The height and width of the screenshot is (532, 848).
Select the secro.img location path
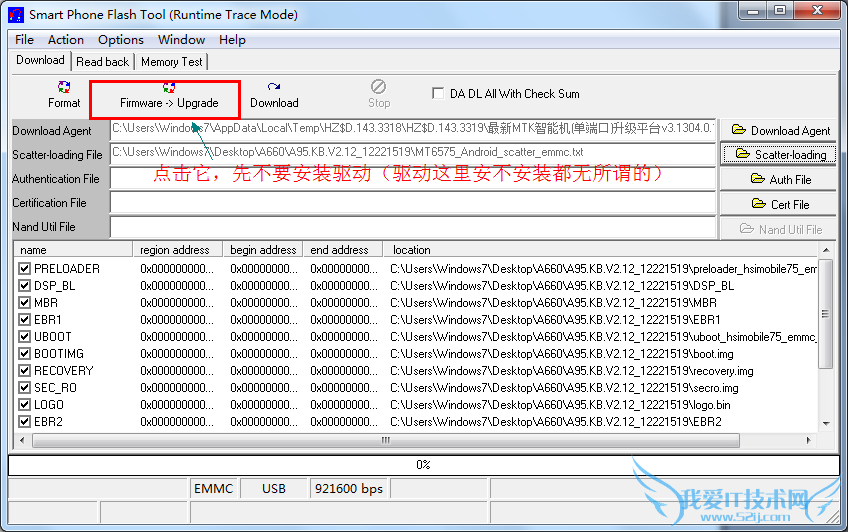564,388
